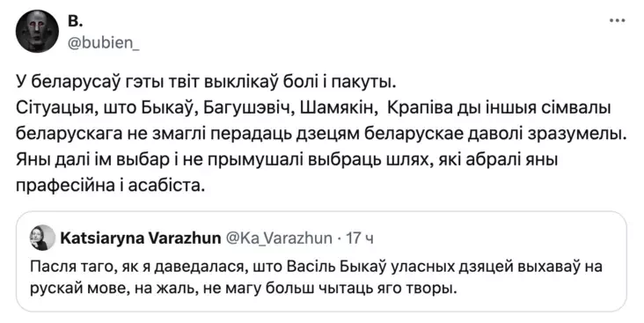The image size is (644, 323).
Task: Click the line 'прафесійна і асабіста.'
Action: [x=111, y=186]
